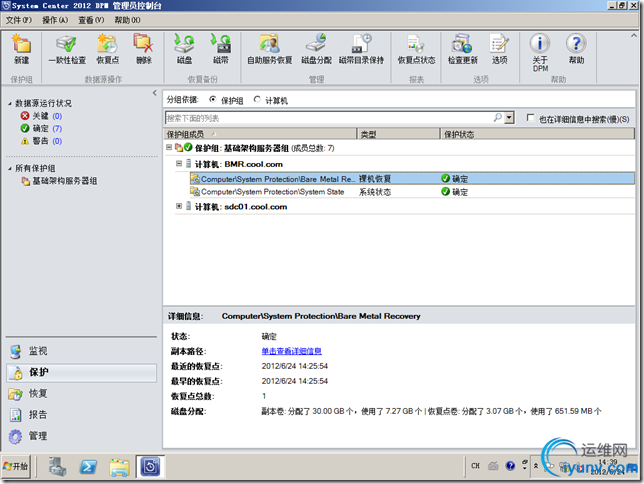Open the 文件 menu

18,20
